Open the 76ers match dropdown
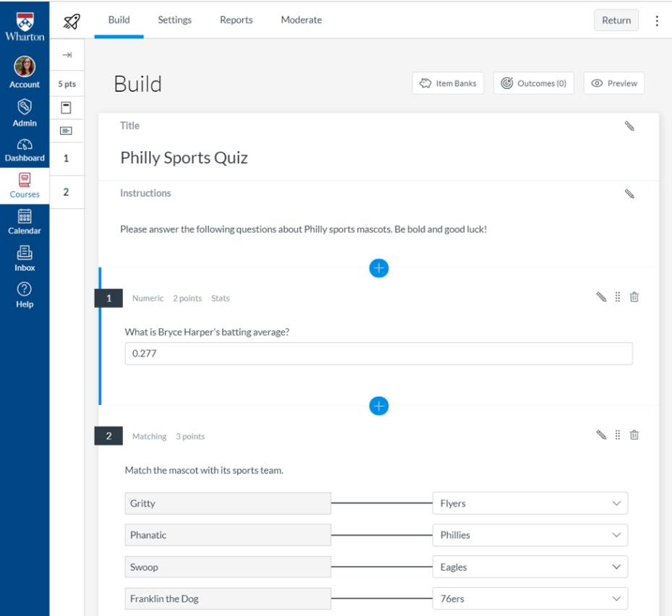The width and height of the screenshot is (672, 616). (x=530, y=599)
